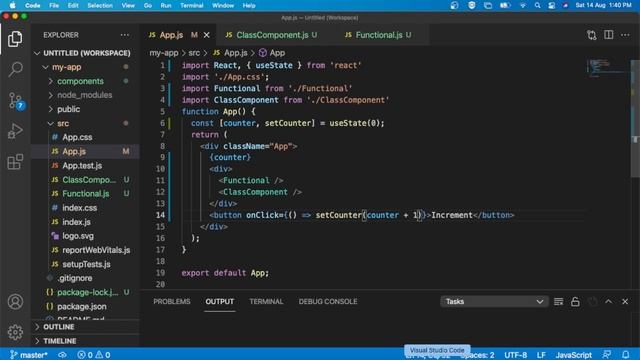Open editor more actions ellipsis
Screen dimensions: 640x360
[x=625, y=35]
